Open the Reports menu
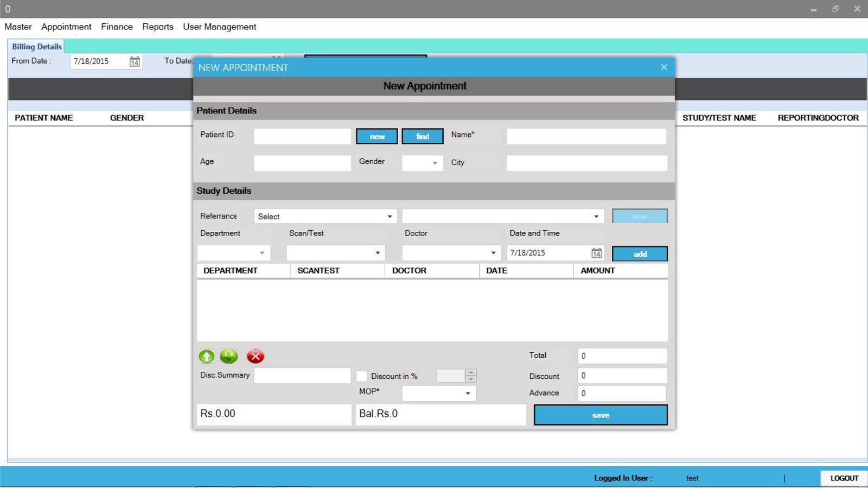Viewport: 868px width, 488px height. tap(158, 27)
